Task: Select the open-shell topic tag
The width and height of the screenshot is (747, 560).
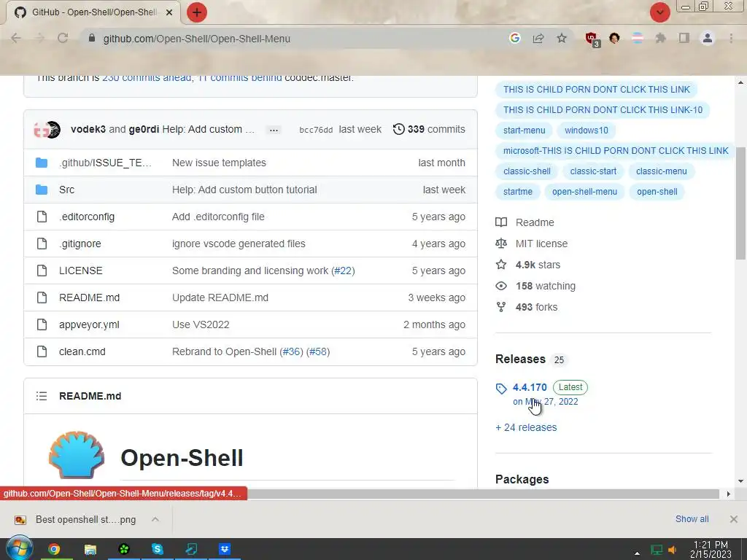Action: tap(657, 192)
